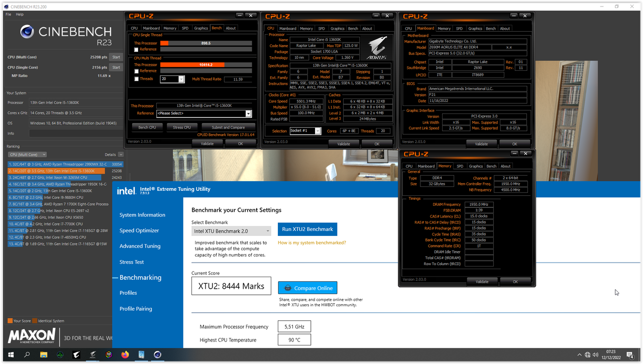Open Firefox from the taskbar
Screen dimensions: 643x364
tap(125, 354)
